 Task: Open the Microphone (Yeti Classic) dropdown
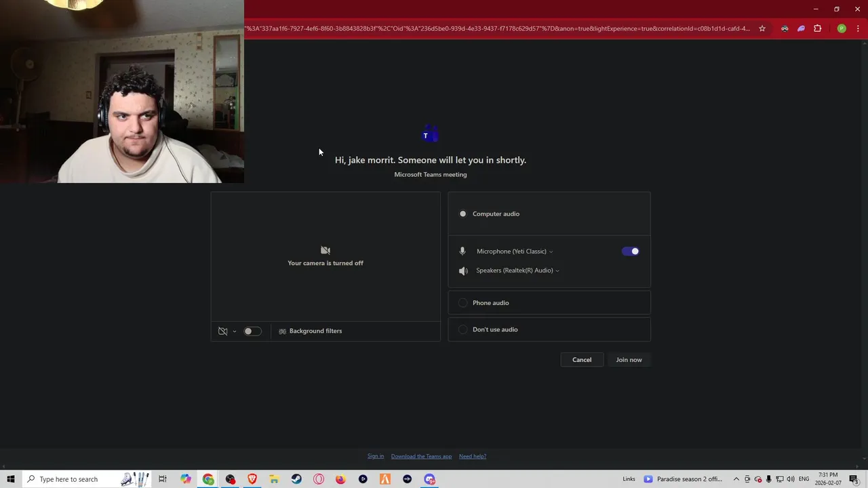point(515,251)
